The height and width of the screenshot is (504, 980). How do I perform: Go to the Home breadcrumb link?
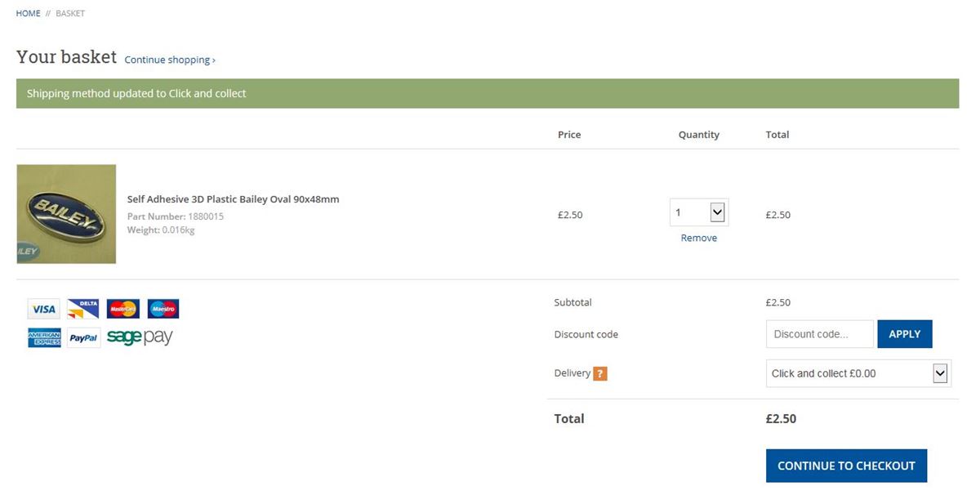29,13
